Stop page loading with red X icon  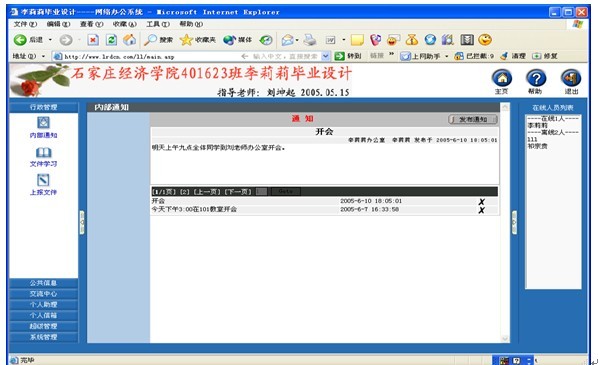click(93, 40)
